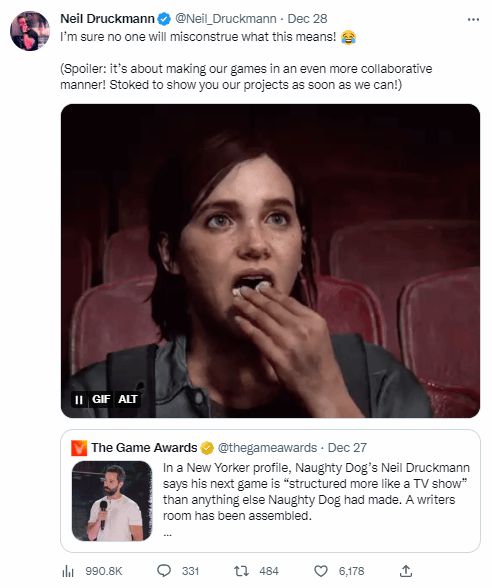492x588 pixels.
Task: Open the @thegameawards handle in quoted tweet
Action: (267, 448)
